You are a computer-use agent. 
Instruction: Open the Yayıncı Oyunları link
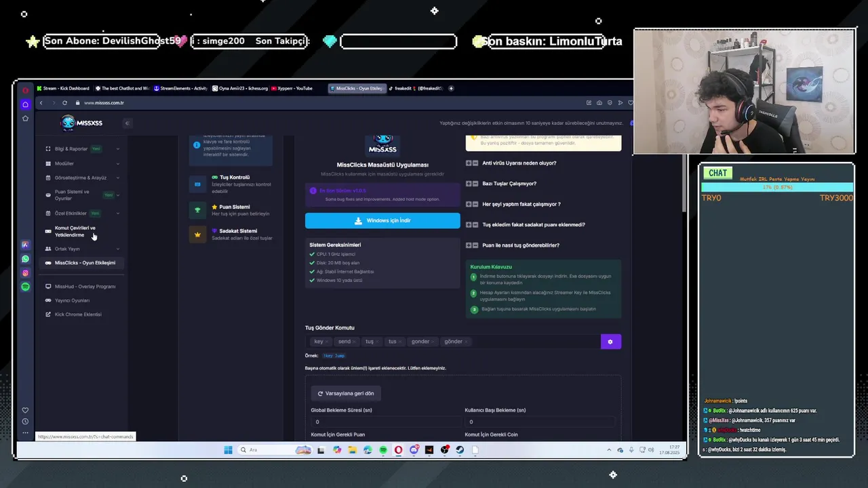coord(68,300)
